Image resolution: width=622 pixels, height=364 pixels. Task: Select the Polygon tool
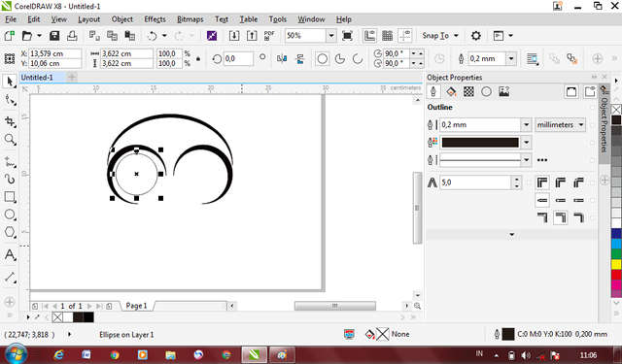[10, 232]
